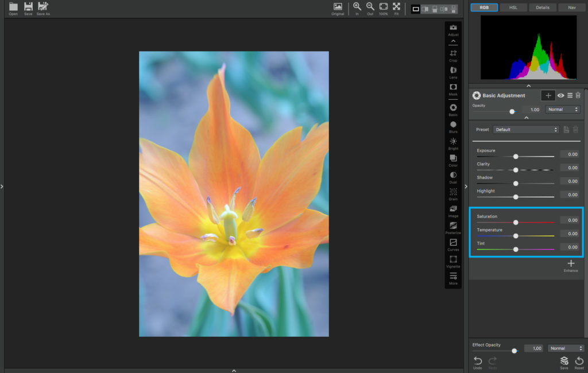Select the Color tool
This screenshot has width=588, height=373.
point(453,158)
